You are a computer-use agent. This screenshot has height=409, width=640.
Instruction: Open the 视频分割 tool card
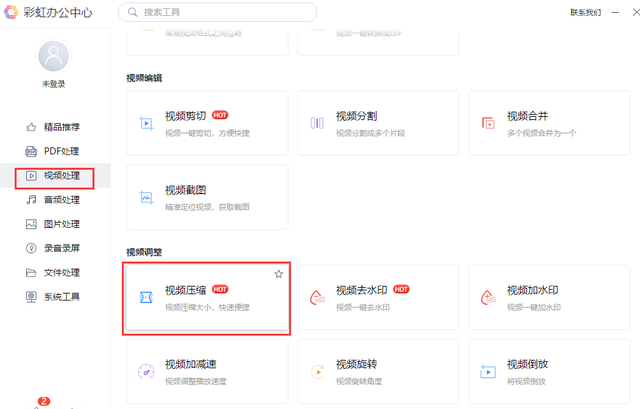point(378,123)
